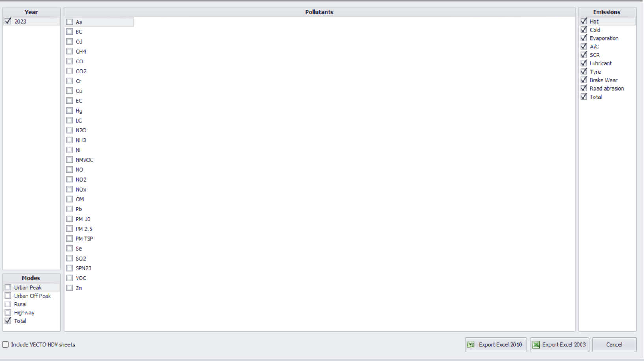
Task: Select the SO2 pollutant checkbox
Action: coord(69,258)
